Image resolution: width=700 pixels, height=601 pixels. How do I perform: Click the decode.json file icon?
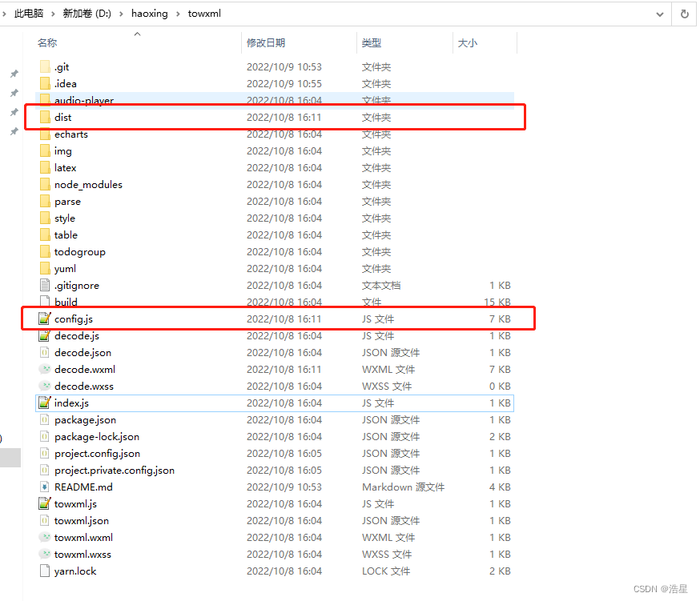click(45, 352)
